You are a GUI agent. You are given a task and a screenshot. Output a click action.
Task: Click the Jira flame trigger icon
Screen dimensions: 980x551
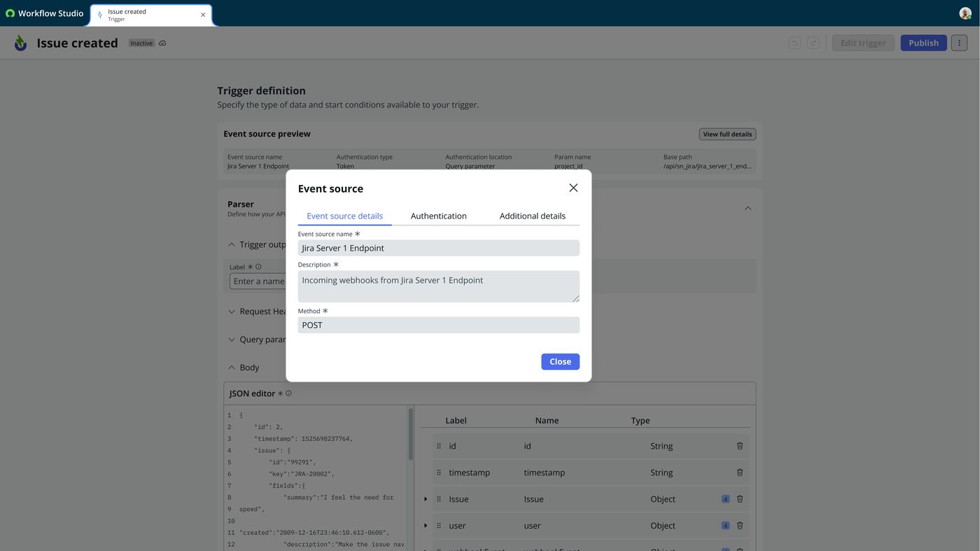[x=21, y=43]
